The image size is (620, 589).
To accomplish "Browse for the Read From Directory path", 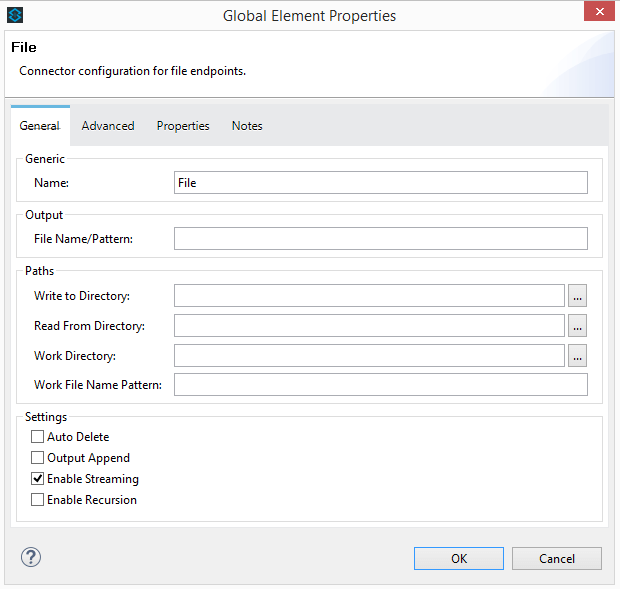I will (577, 326).
